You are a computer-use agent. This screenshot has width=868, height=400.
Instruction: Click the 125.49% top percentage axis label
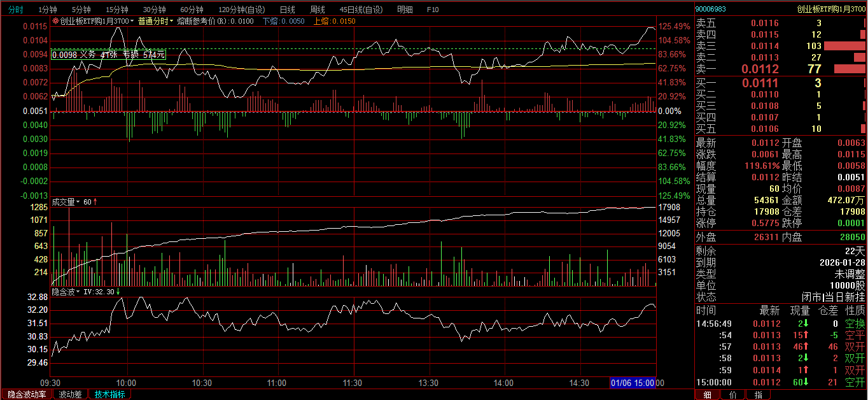coord(675,26)
